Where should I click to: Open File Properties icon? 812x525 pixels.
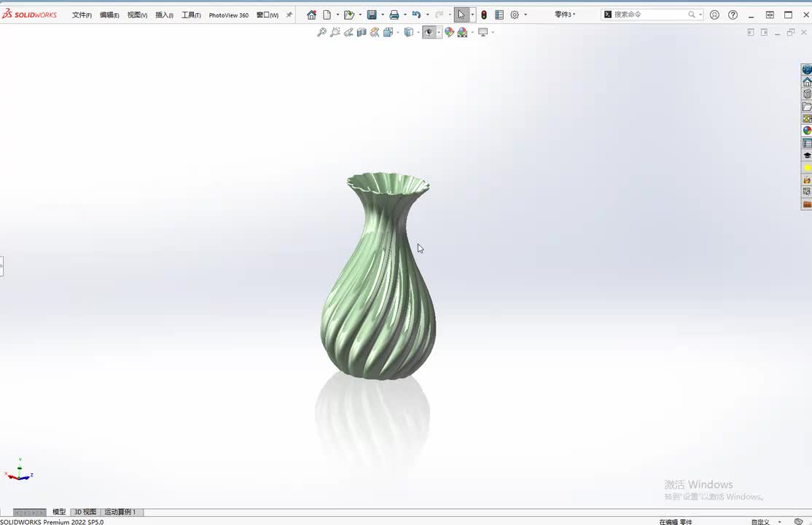[499, 15]
